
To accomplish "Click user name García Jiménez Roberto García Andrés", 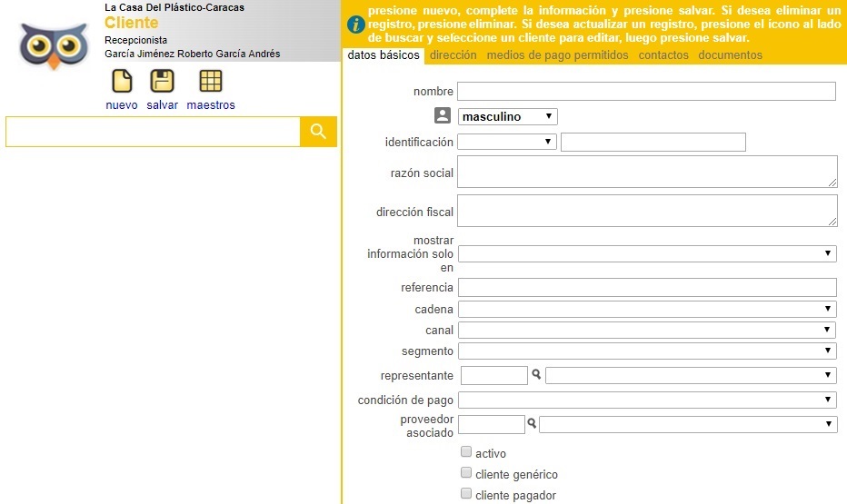I will click(x=193, y=54).
